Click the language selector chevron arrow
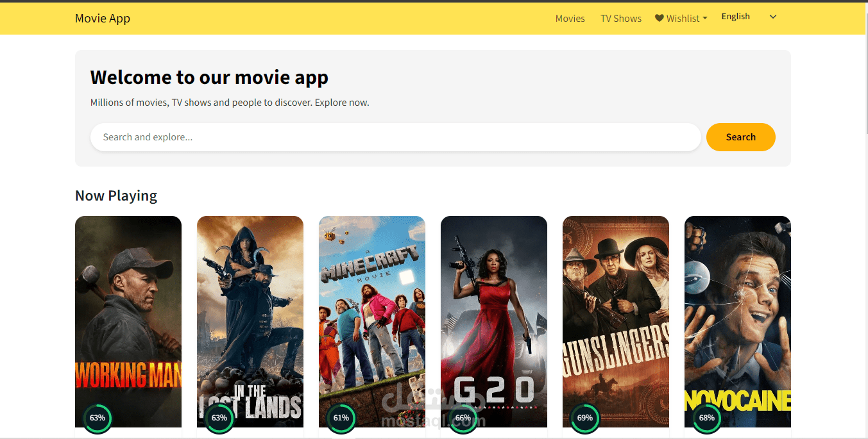The image size is (868, 439). 773,17
